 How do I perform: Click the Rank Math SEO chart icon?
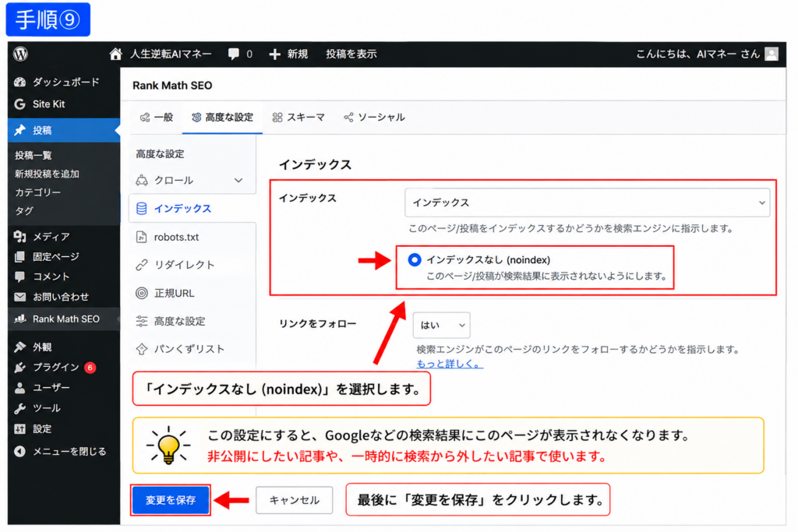pyautogui.click(x=19, y=319)
